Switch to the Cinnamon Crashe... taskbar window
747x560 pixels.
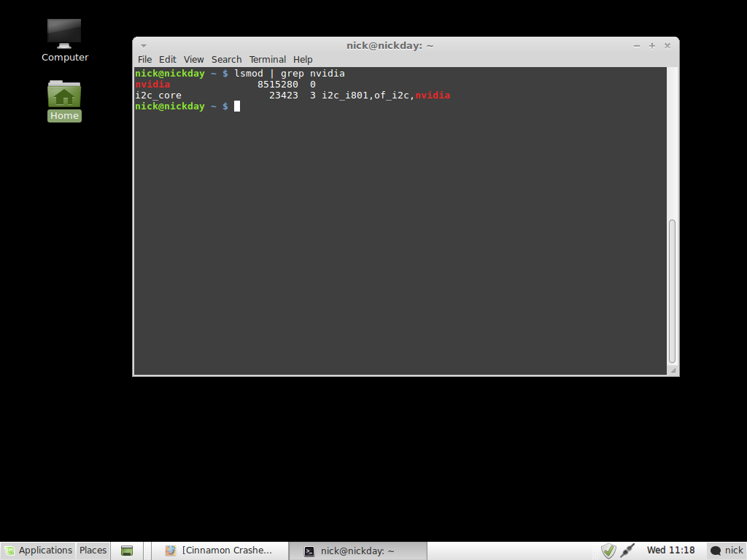point(219,551)
